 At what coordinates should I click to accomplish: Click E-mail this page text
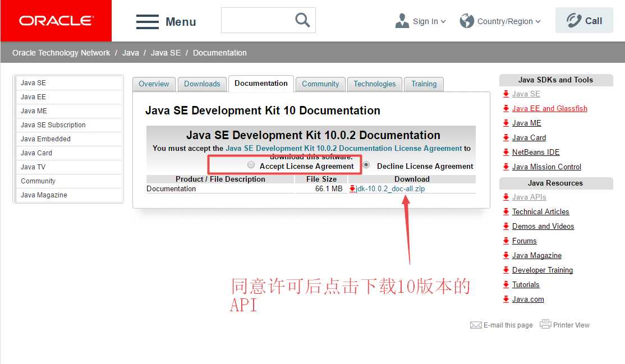pos(508,325)
